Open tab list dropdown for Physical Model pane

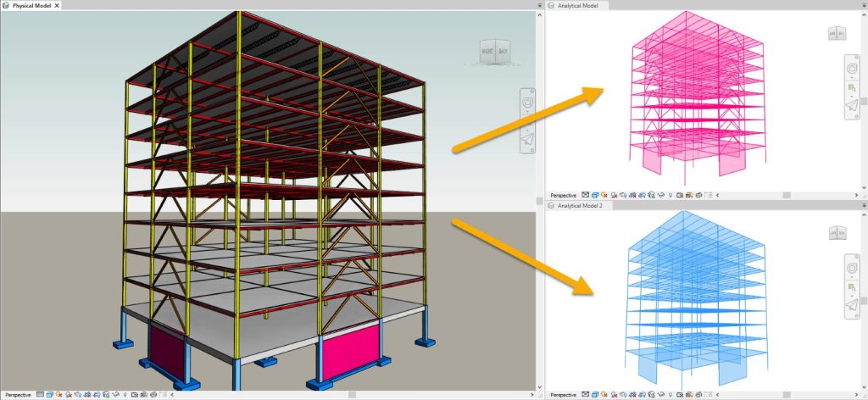[540, 5]
